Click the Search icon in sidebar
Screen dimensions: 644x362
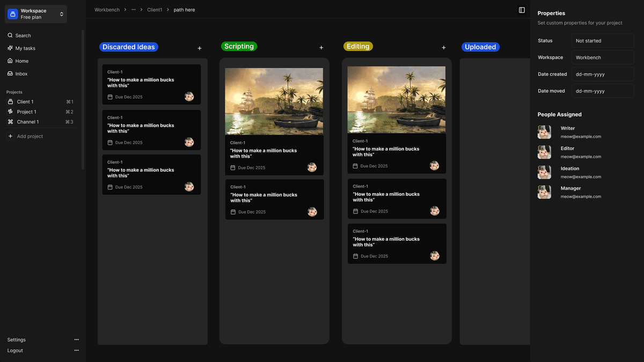tap(10, 35)
